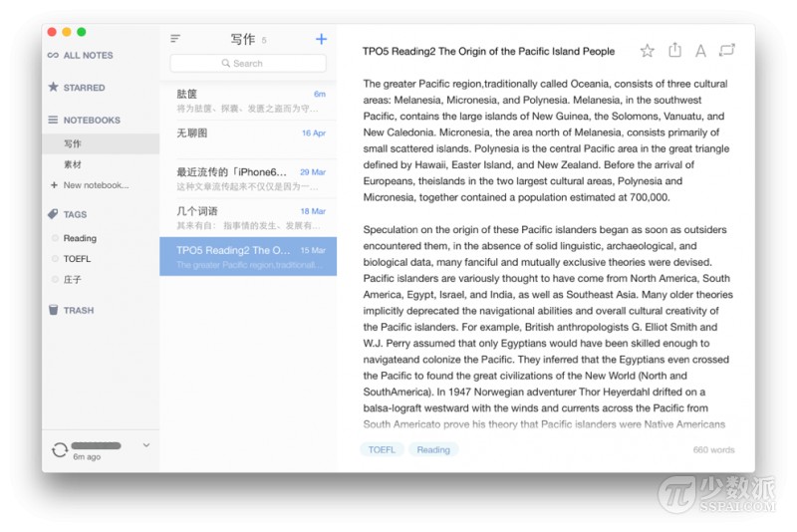Show Starred notes
The height and width of the screenshot is (532, 797).
coord(84,88)
